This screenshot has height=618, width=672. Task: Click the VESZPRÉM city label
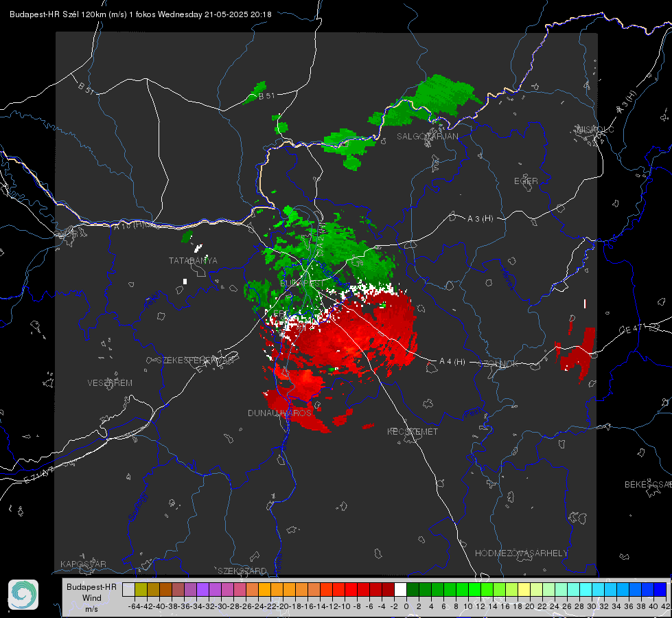pyautogui.click(x=110, y=382)
